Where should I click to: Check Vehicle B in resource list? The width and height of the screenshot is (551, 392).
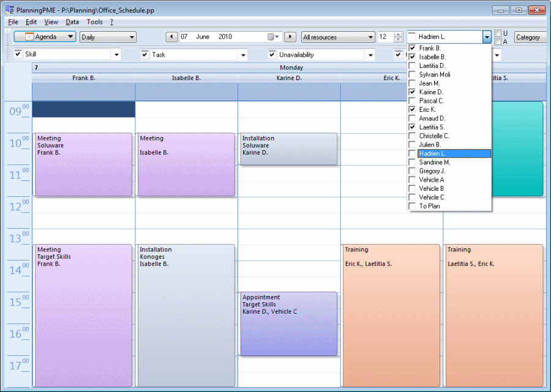412,188
